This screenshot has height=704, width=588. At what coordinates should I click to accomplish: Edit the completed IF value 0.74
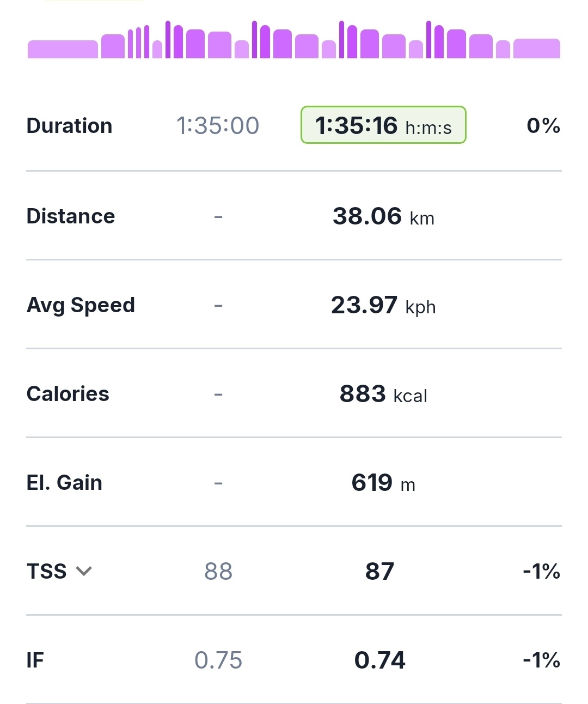(379, 660)
